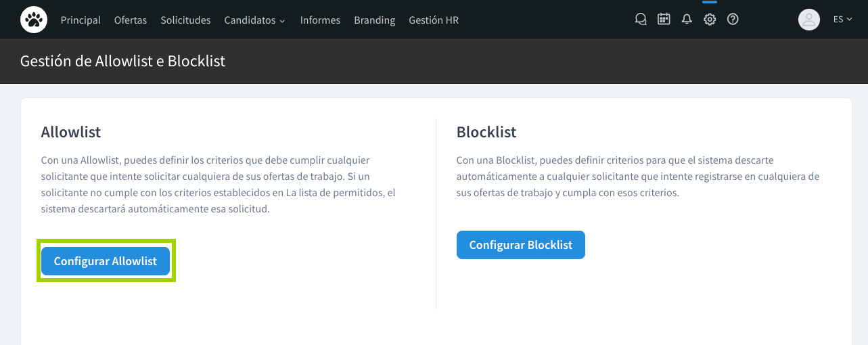Open the calendar icon
The image size is (868, 345).
point(664,20)
